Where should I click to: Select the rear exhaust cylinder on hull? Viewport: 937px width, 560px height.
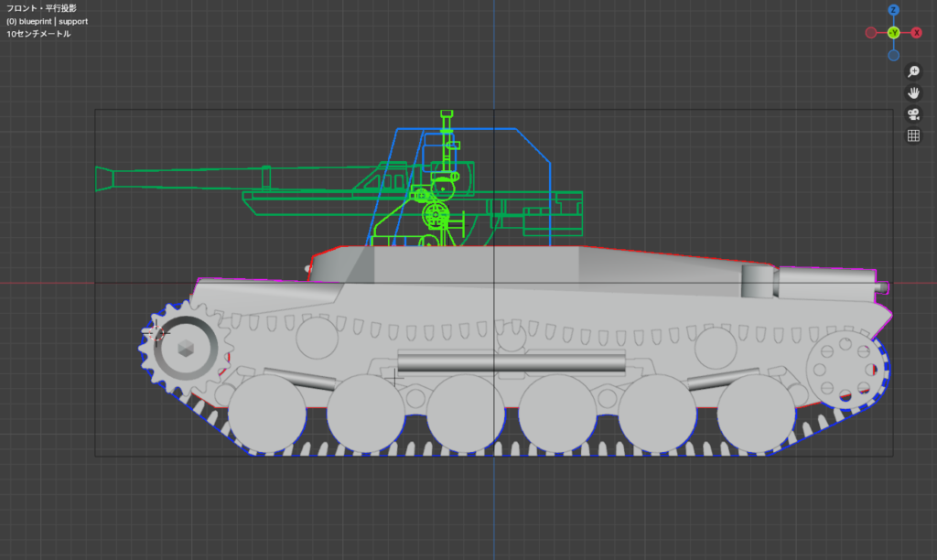pyautogui.click(x=758, y=280)
